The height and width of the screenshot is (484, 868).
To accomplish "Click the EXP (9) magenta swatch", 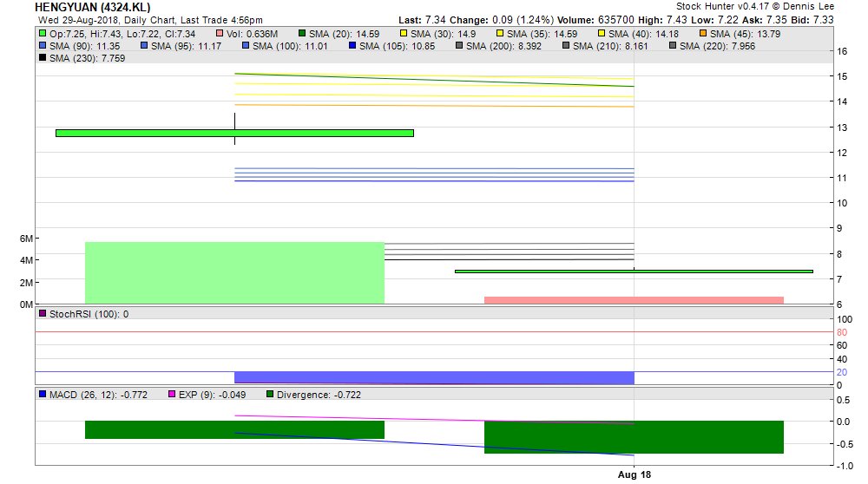I will point(172,395).
